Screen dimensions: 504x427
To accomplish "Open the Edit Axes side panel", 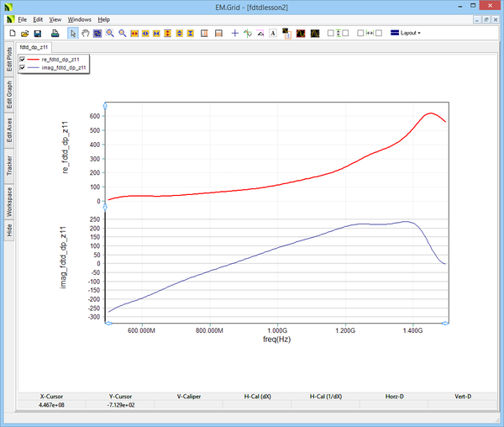I will coord(9,132).
